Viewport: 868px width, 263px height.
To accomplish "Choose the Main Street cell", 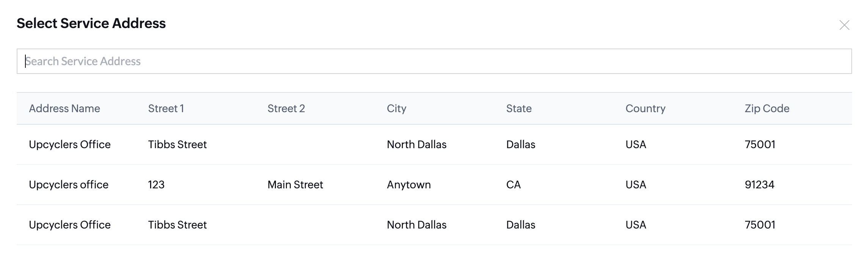I will tap(295, 185).
